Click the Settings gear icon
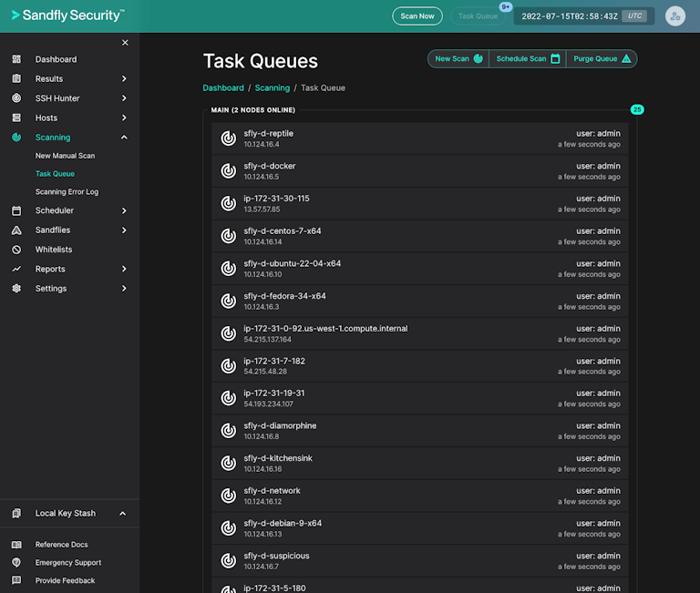Image resolution: width=700 pixels, height=593 pixels. pyautogui.click(x=16, y=289)
